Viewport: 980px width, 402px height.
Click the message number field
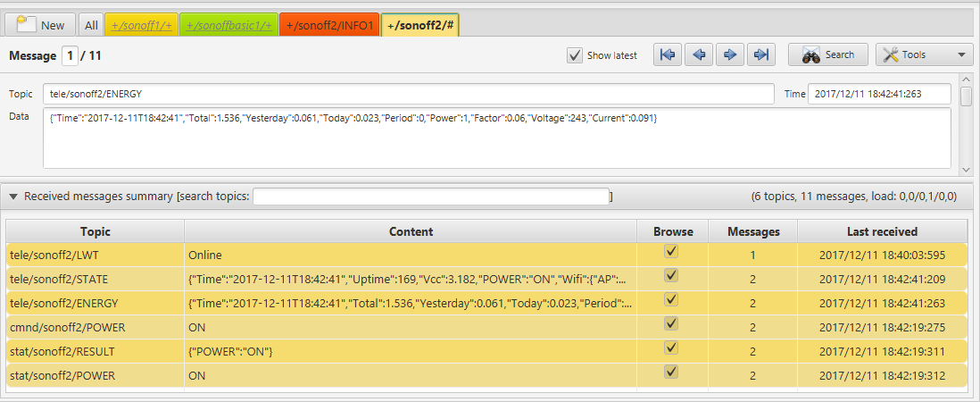coord(70,55)
